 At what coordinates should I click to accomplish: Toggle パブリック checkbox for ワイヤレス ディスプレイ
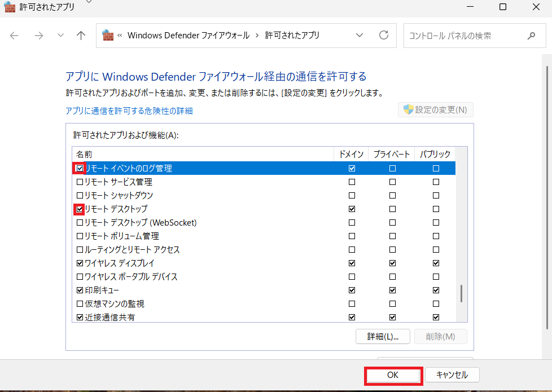coord(436,263)
